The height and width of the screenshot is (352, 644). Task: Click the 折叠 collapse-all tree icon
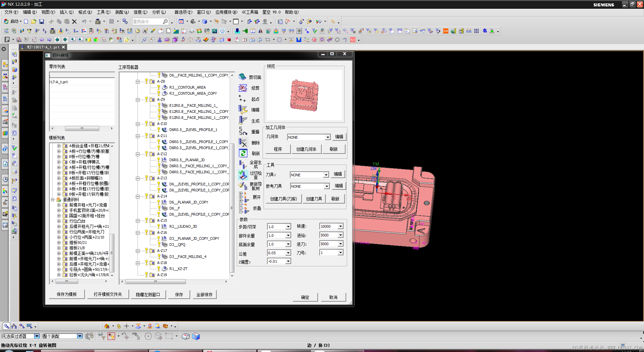click(x=244, y=208)
